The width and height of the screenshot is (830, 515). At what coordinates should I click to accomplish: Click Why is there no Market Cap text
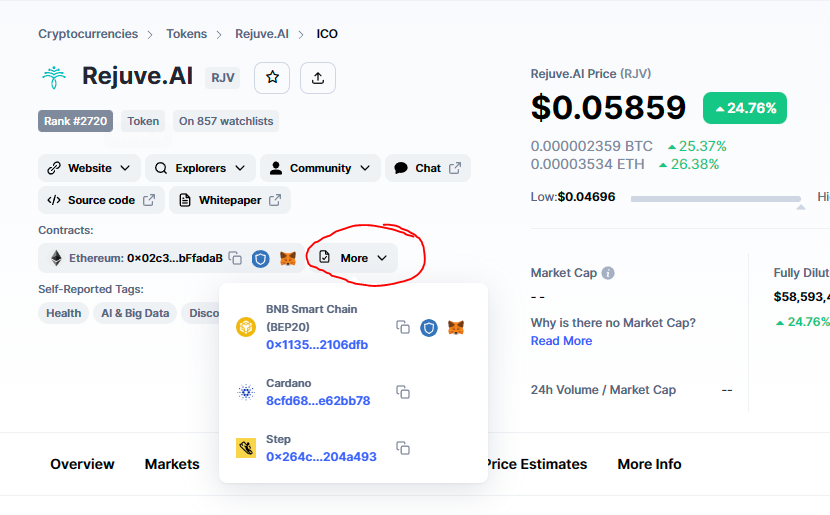[x=613, y=323]
